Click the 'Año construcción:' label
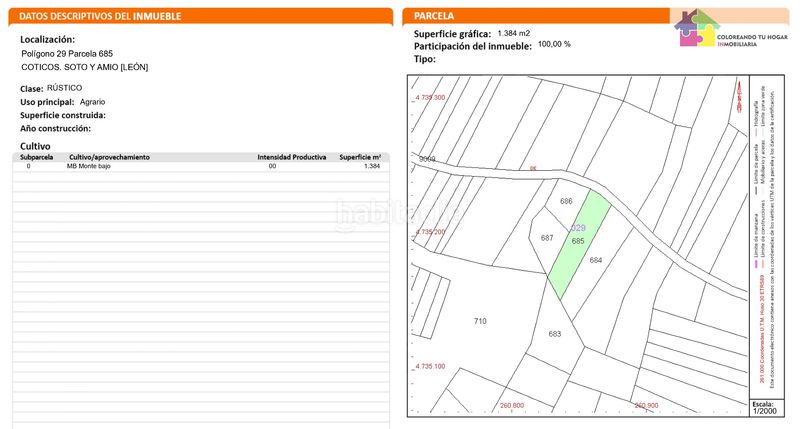800x429 pixels. [x=55, y=129]
